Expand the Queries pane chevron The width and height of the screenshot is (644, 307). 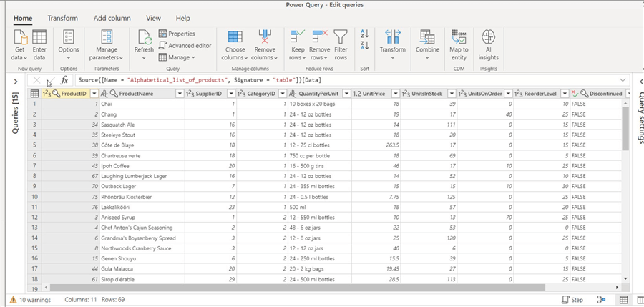[15, 82]
